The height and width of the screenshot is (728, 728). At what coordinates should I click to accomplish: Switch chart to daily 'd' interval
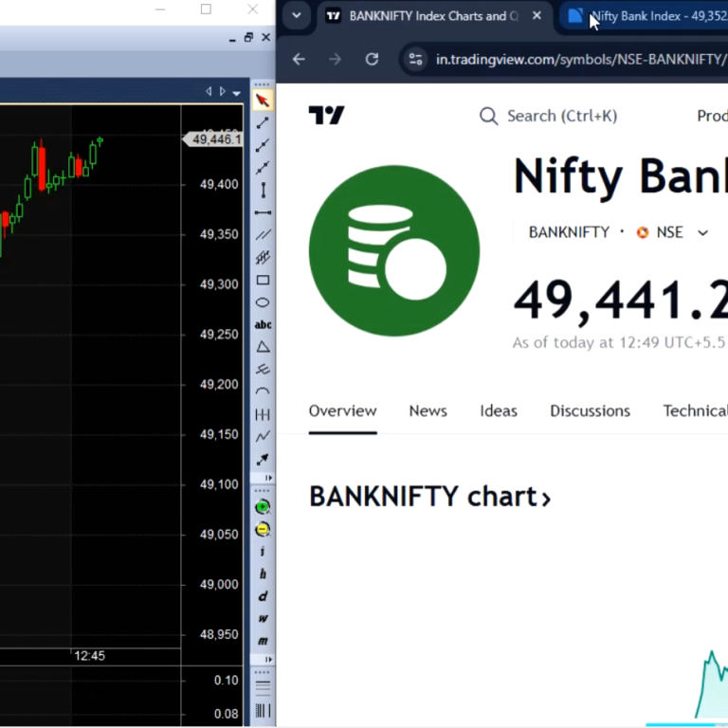tap(263, 596)
